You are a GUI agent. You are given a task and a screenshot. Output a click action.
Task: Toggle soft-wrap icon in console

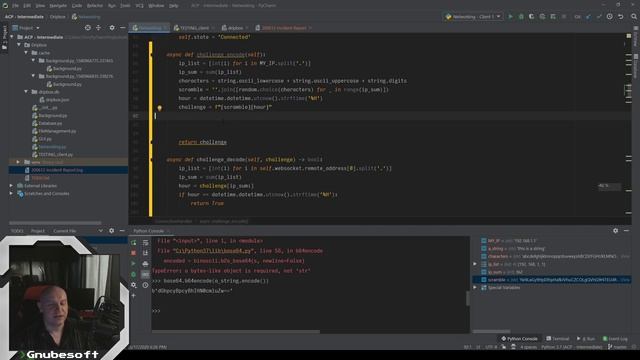[145, 243]
